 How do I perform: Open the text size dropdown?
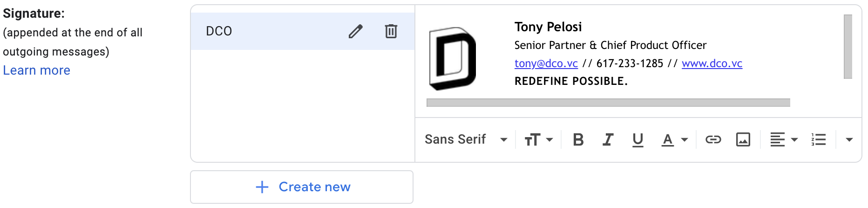tap(539, 139)
